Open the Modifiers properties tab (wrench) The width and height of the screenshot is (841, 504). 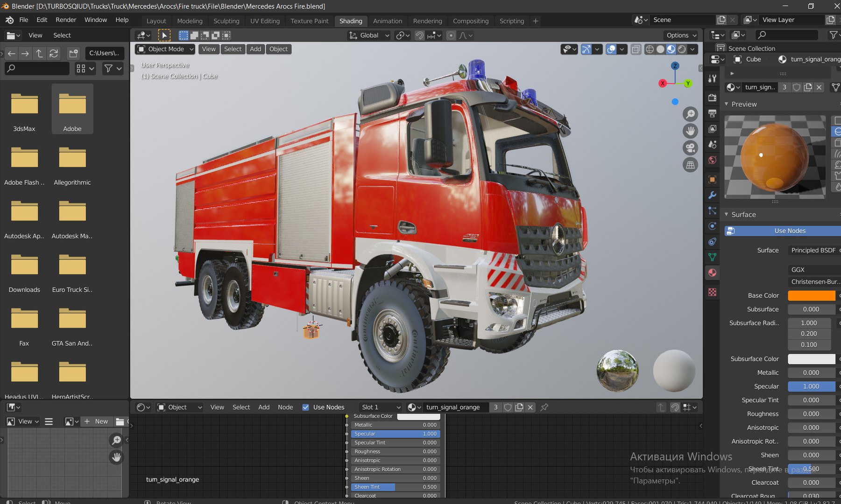point(712,195)
